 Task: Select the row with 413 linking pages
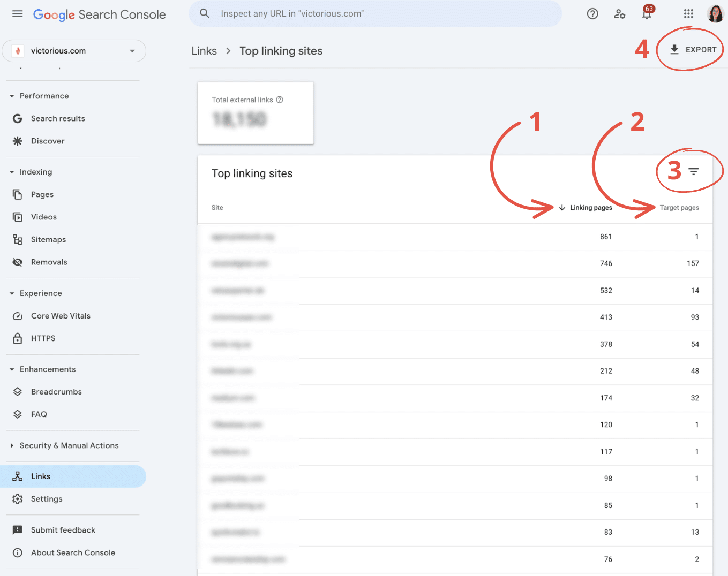point(455,317)
